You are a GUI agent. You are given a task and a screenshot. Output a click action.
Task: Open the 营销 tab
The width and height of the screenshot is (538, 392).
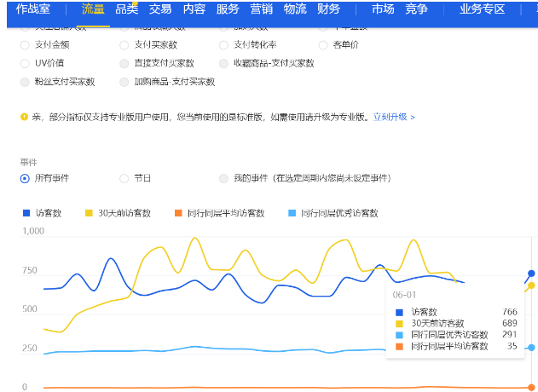(x=261, y=9)
